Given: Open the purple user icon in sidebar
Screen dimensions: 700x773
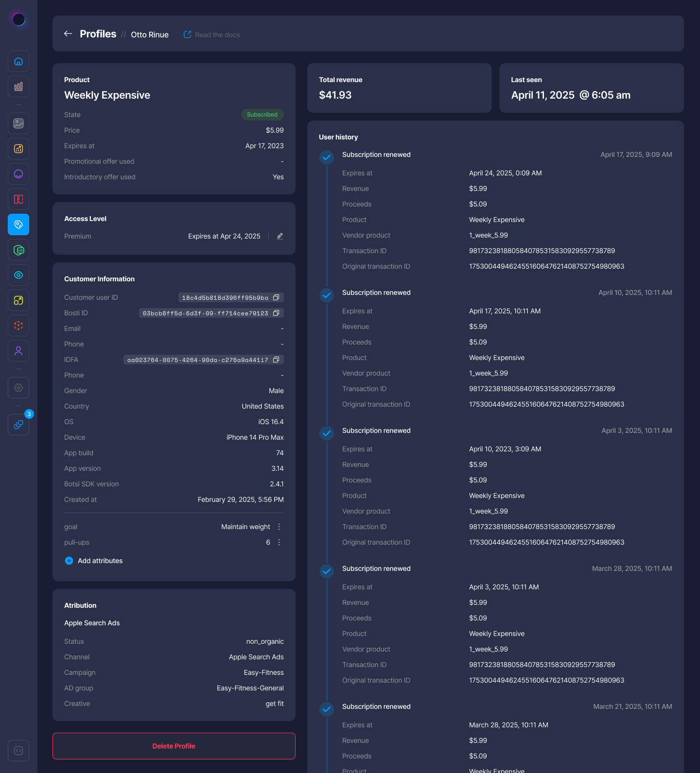Looking at the screenshot, I should point(18,351).
